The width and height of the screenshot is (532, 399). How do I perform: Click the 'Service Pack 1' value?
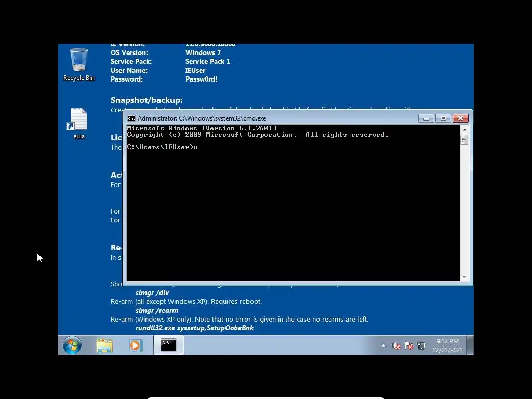pos(208,61)
